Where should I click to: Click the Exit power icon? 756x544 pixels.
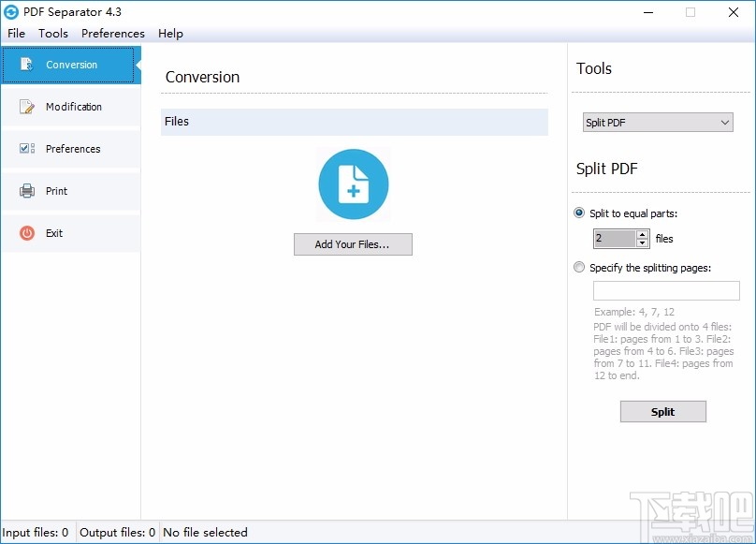[x=24, y=232]
